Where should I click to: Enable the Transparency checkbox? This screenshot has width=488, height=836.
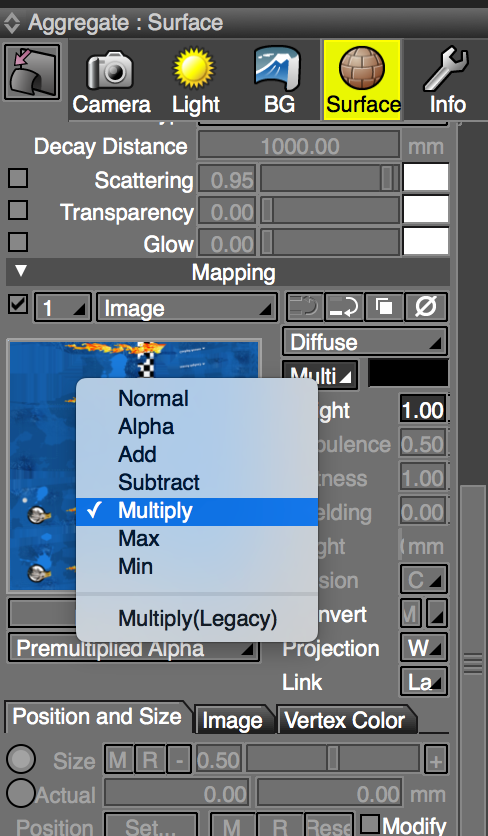point(18,210)
